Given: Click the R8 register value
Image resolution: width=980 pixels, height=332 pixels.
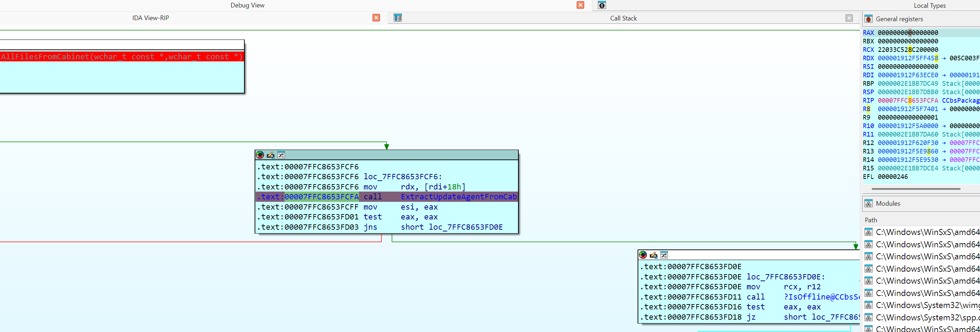Looking at the screenshot, I should point(908,109).
